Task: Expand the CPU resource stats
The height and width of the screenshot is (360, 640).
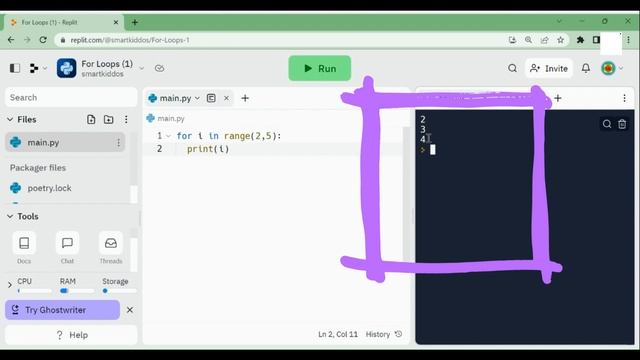Action: (x=10, y=285)
